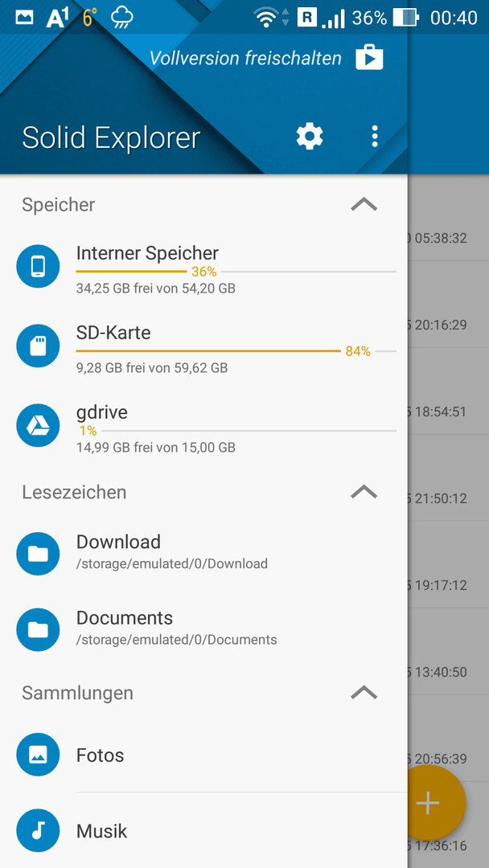The width and height of the screenshot is (489, 868).
Task: Tap the Interner Speicher phone icon
Action: 38,266
